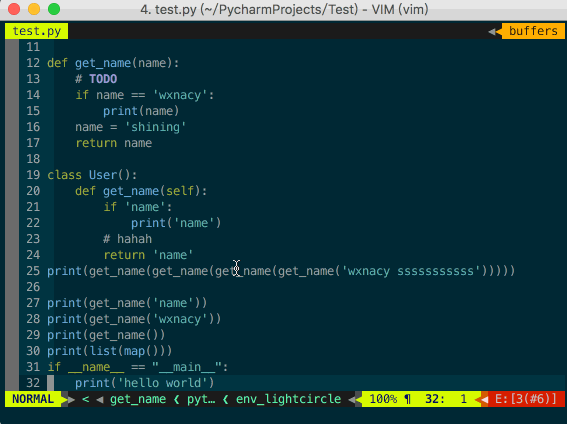The height and width of the screenshot is (424, 567).
Task: Click the TODO comment on line 13
Action: click(x=103, y=79)
